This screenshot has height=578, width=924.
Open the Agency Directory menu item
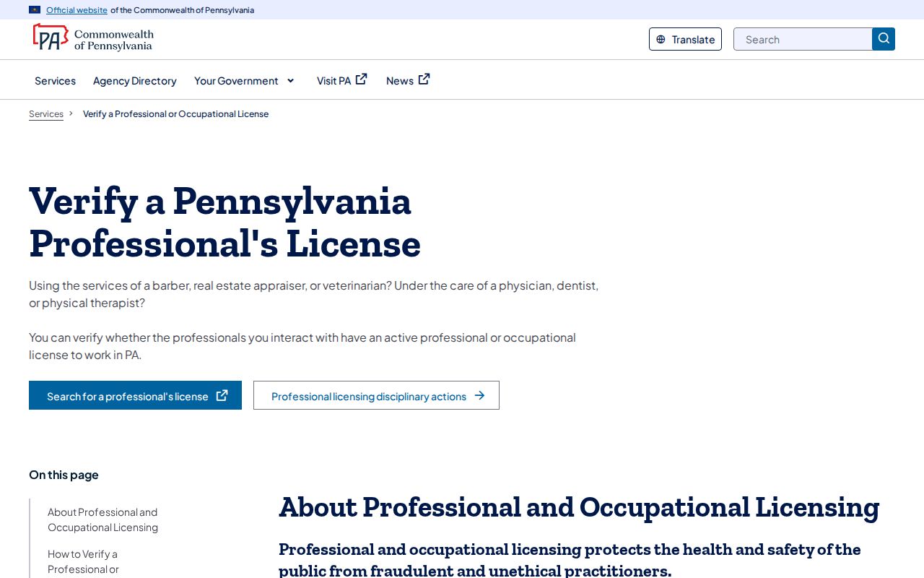point(135,80)
